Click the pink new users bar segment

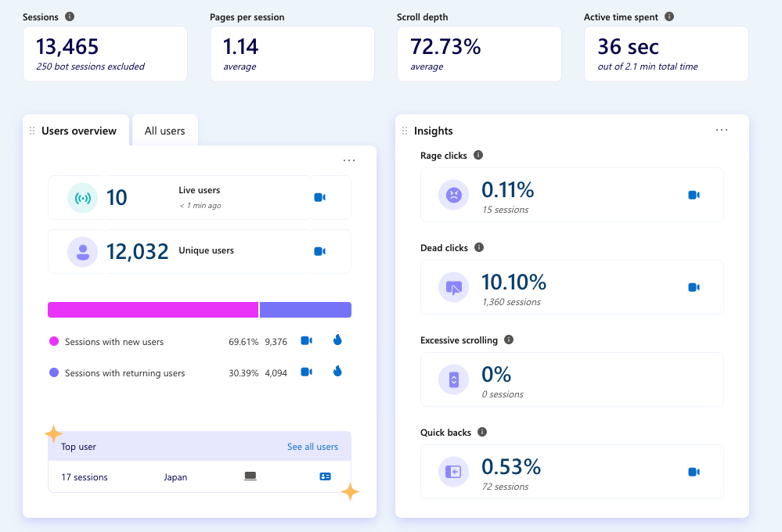(x=153, y=310)
